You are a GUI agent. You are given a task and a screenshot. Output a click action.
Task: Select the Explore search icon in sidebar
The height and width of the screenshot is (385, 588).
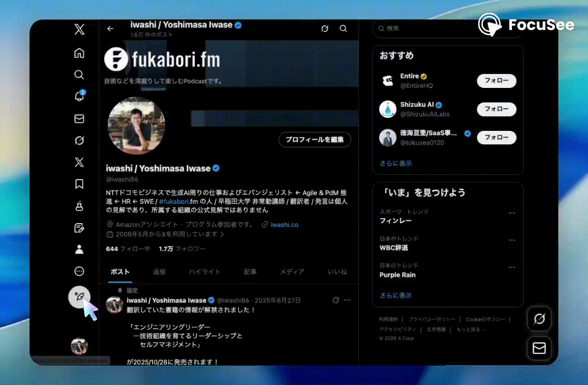point(79,75)
